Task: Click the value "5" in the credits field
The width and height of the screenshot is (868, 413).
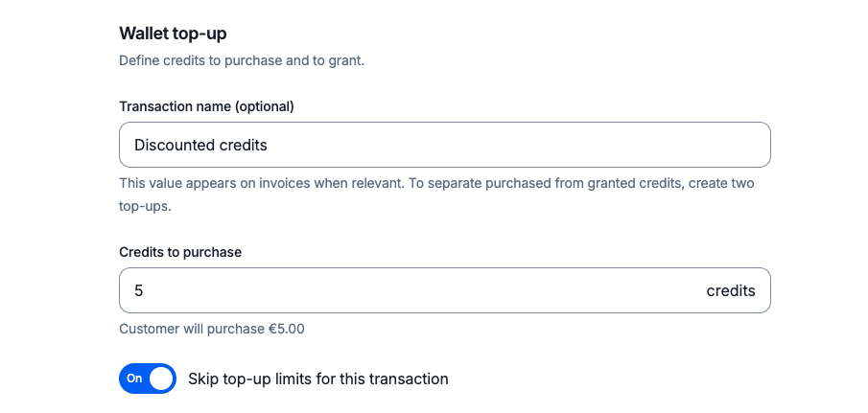Action: pos(139,290)
